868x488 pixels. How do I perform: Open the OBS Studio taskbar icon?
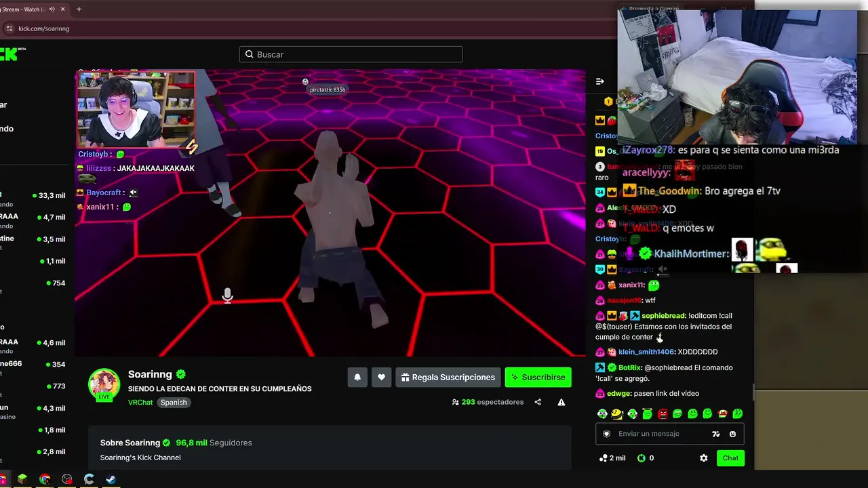[66, 479]
